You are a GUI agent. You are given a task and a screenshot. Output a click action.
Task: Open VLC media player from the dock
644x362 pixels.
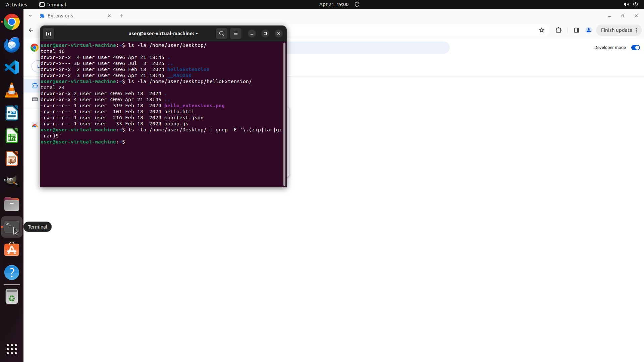[12, 90]
